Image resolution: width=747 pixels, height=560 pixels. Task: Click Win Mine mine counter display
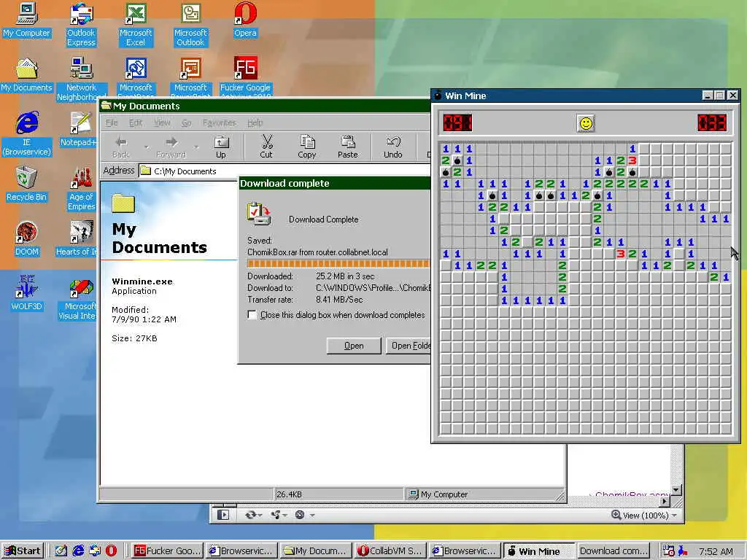[457, 122]
